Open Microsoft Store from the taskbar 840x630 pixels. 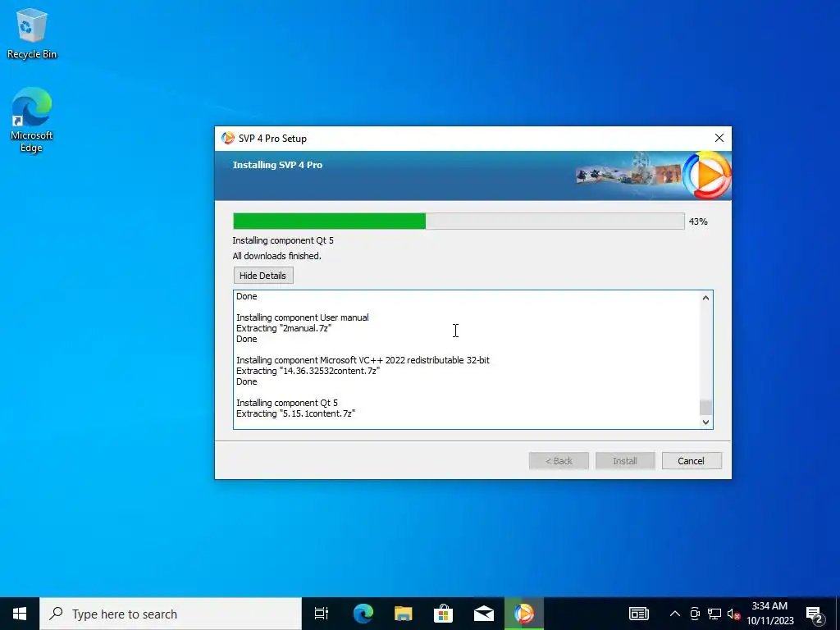[x=444, y=614]
